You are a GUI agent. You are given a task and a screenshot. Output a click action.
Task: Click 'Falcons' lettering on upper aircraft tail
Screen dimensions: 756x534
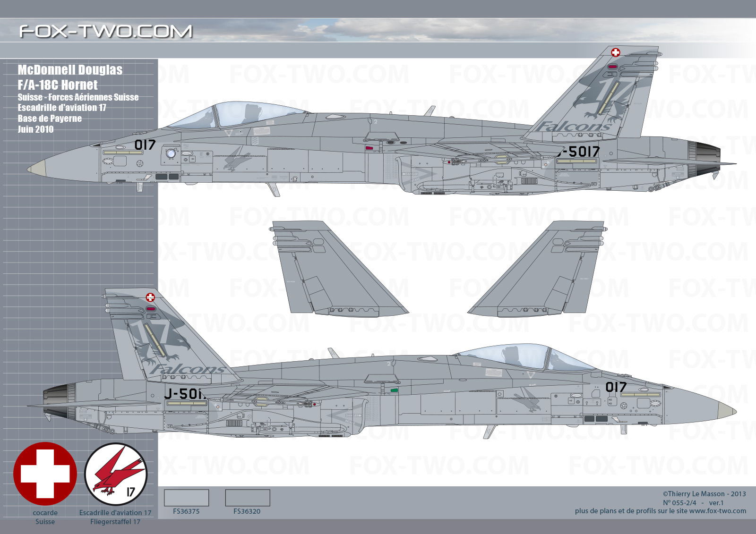(573, 127)
